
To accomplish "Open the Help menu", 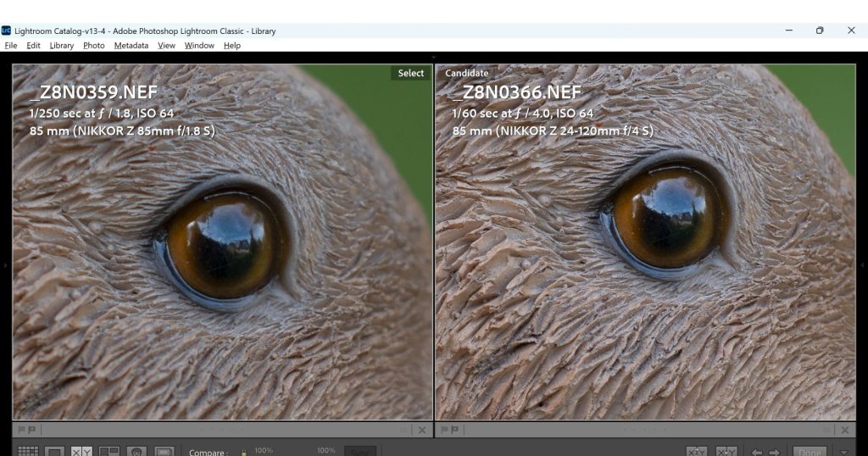I will tap(232, 46).
